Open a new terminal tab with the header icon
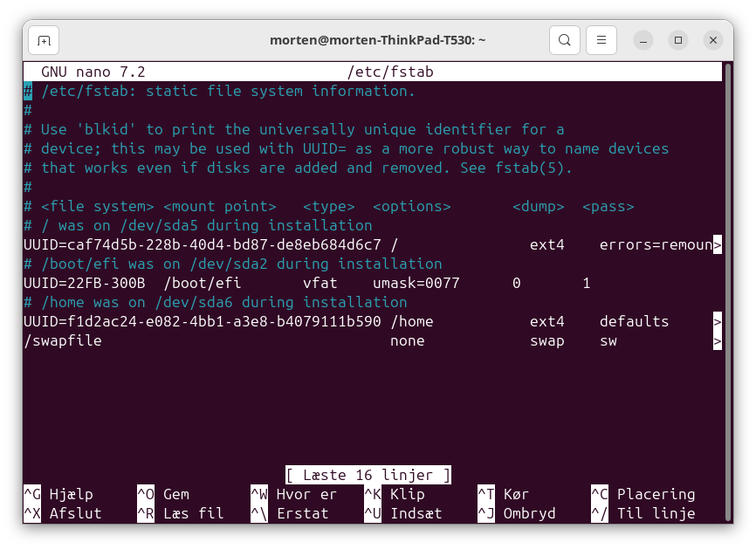This screenshot has width=756, height=549. pyautogui.click(x=44, y=40)
